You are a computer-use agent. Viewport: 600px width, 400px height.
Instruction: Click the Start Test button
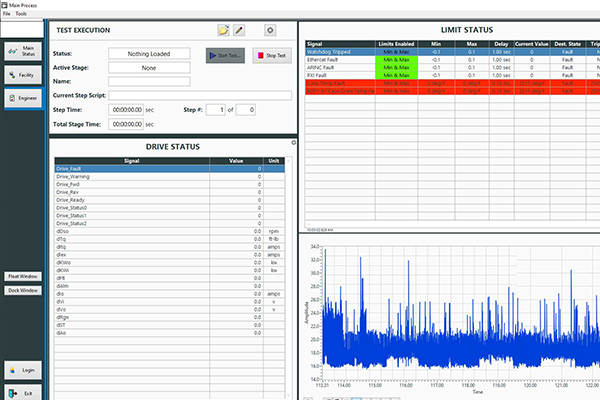coord(225,56)
